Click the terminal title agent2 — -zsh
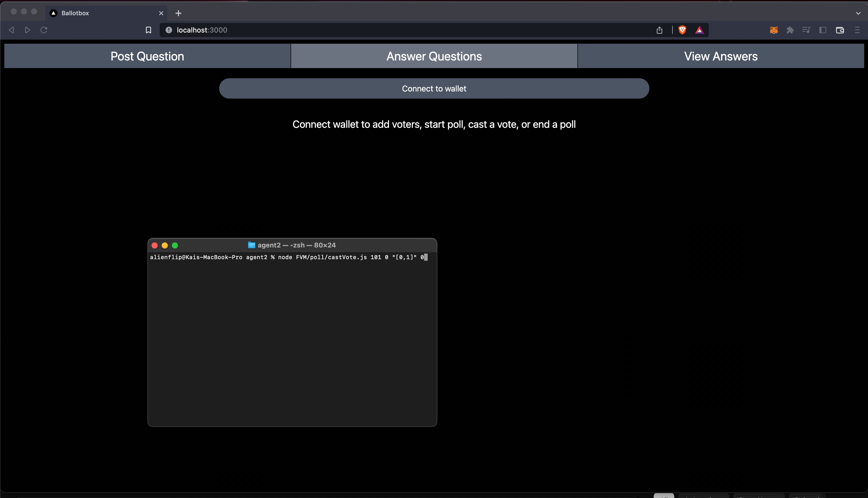868x498 pixels. [297, 245]
